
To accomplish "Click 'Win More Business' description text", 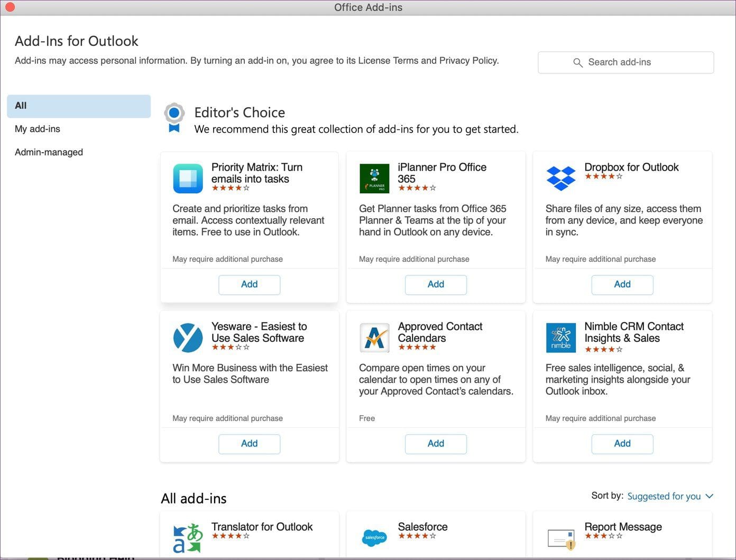I will coord(250,374).
